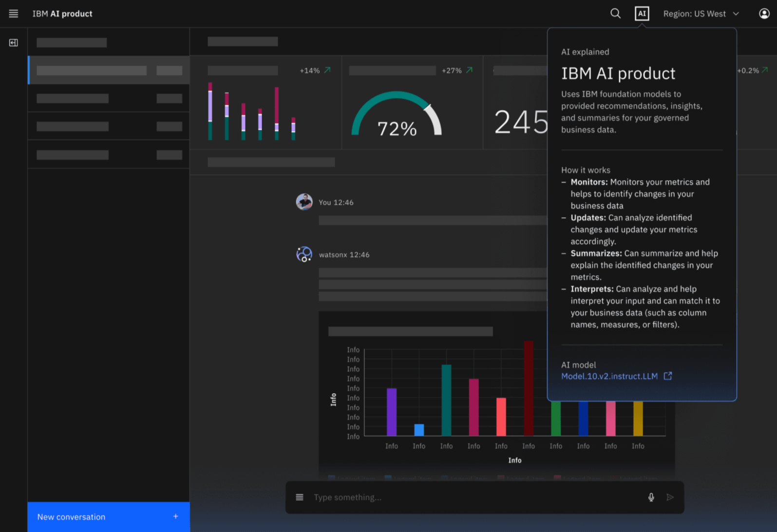Click the small light blue chart bar
Screen dimensions: 777x532
coord(419,430)
